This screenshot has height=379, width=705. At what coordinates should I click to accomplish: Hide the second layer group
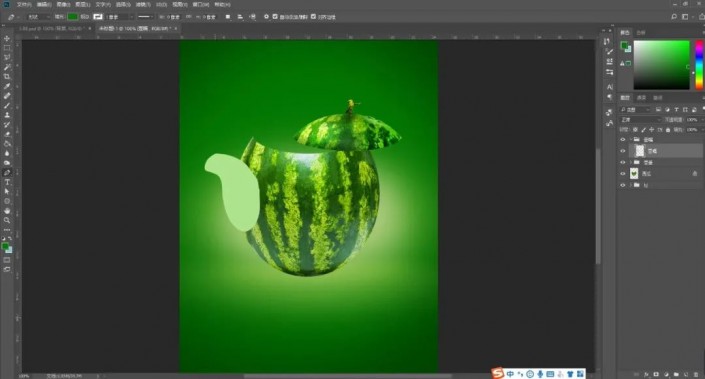(x=623, y=162)
